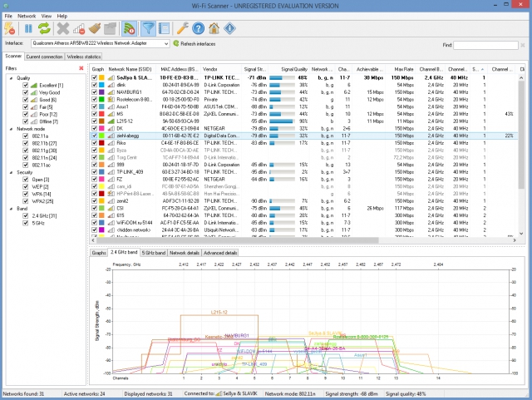Open the Network menu
This screenshot has width=532, height=400.
[x=27, y=16]
